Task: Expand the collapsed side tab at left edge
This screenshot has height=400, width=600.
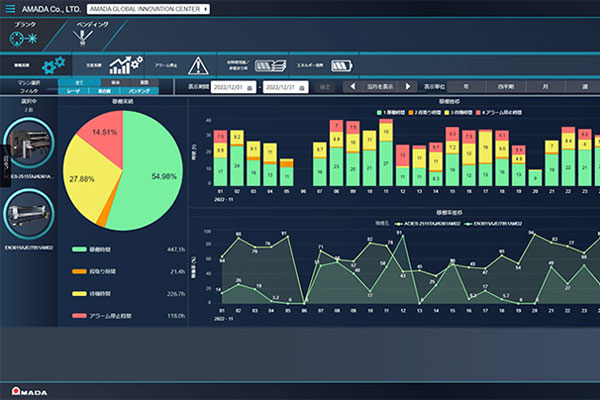Action: point(5,165)
